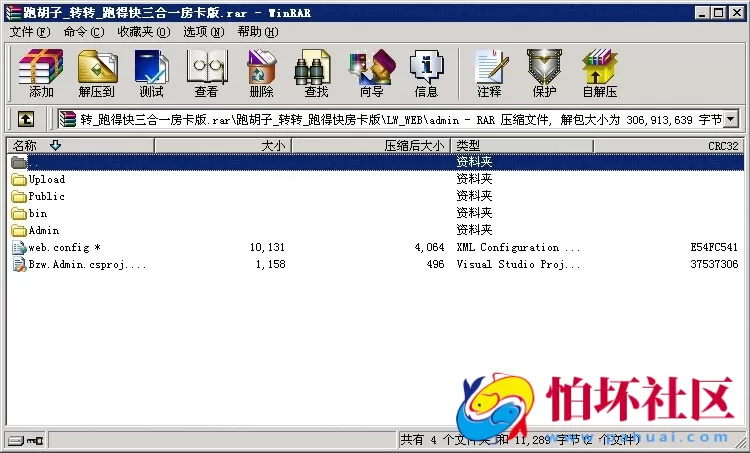750x453 pixels.
Task: Launch the Wizard (向导) icon
Action: click(x=372, y=73)
